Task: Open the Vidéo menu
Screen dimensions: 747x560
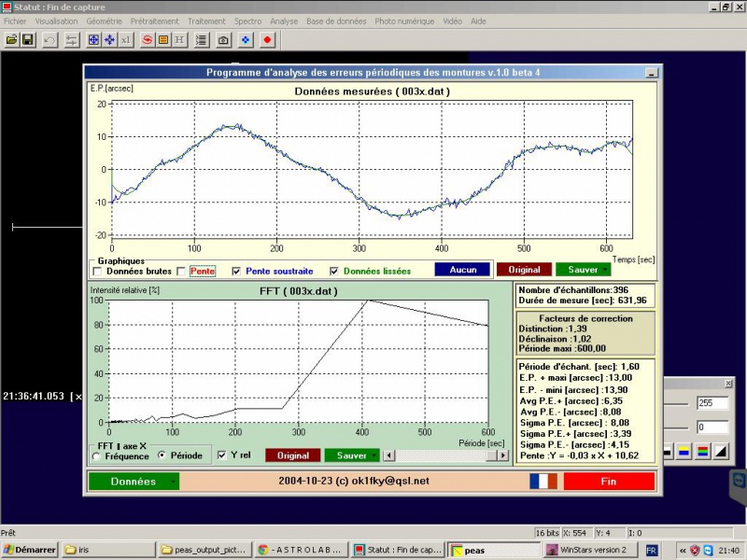Action: [453, 21]
